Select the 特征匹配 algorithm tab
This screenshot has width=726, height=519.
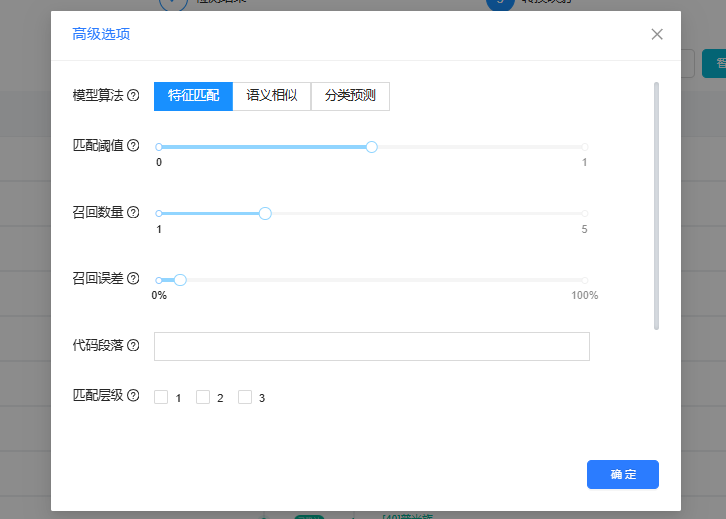point(193,96)
